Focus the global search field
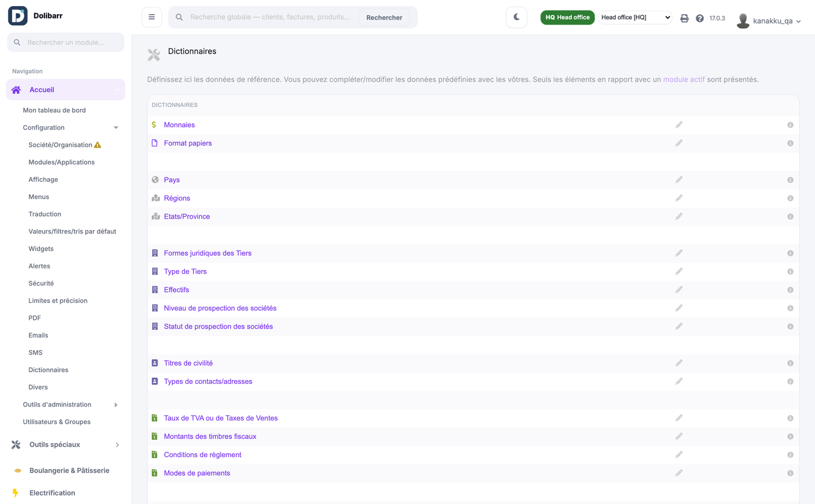Image resolution: width=815 pixels, height=504 pixels. 271,17
